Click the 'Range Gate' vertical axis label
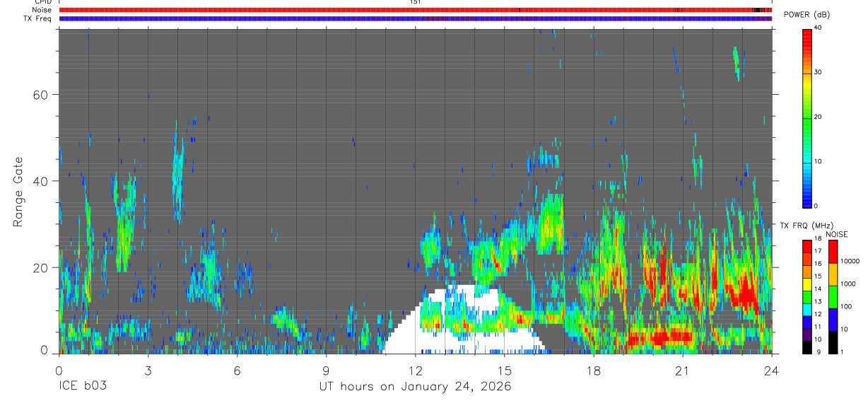The height and width of the screenshot is (401, 868). tap(18, 192)
